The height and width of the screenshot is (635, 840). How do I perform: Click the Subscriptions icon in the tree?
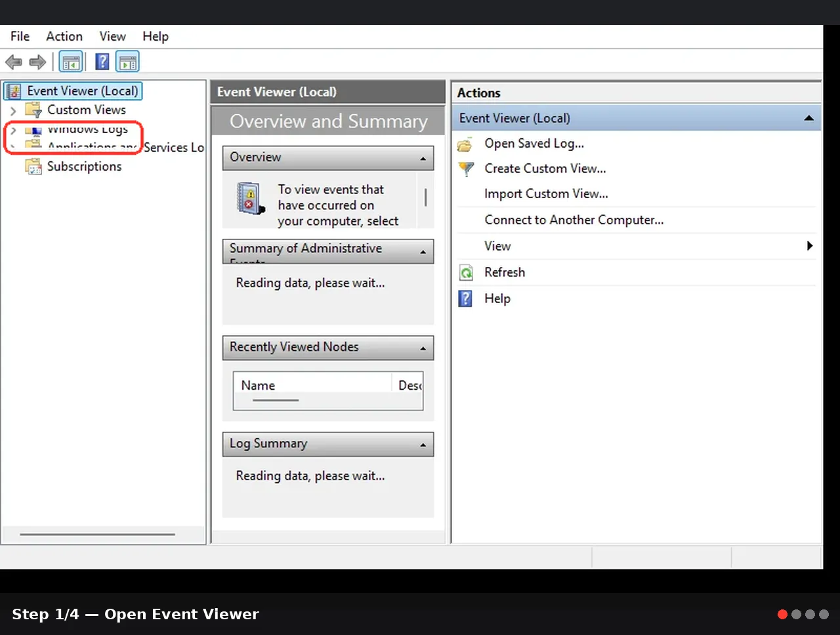coord(33,167)
